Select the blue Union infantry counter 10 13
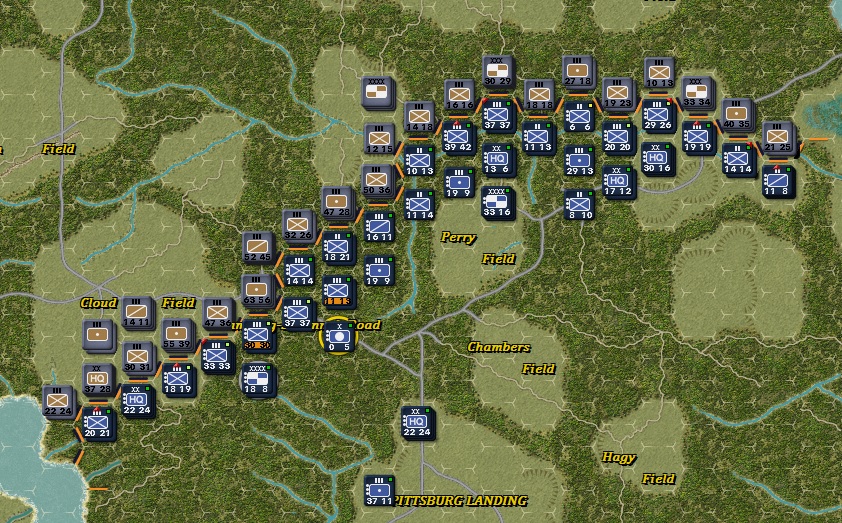Viewport: 842px width, 523px height. point(419,161)
